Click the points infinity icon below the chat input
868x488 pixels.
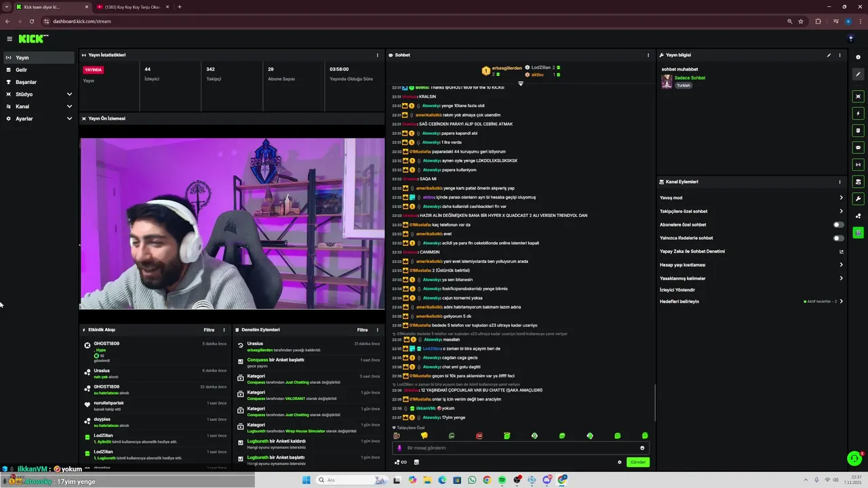pyautogui.click(x=400, y=462)
